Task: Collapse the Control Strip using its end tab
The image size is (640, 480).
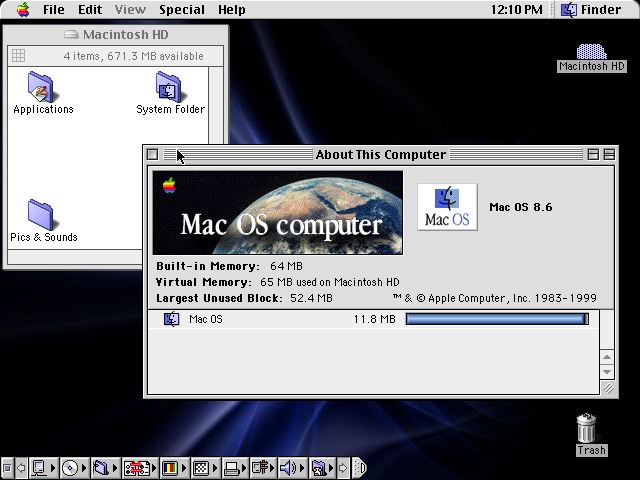Action: [359, 468]
